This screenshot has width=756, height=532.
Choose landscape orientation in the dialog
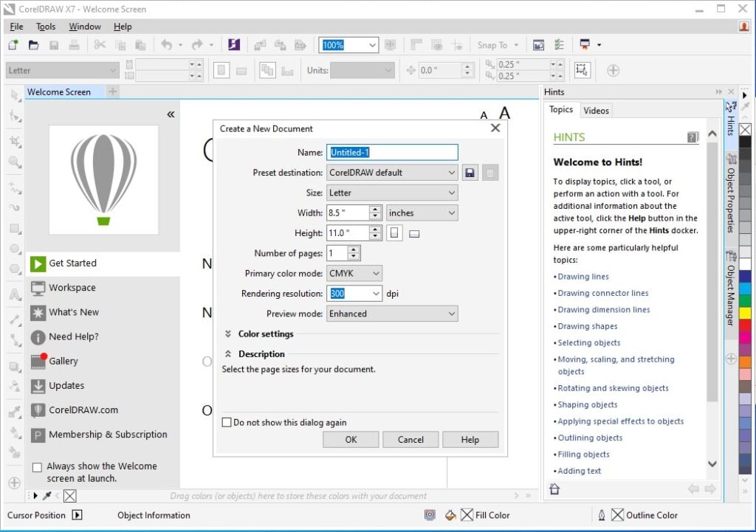tap(414, 234)
